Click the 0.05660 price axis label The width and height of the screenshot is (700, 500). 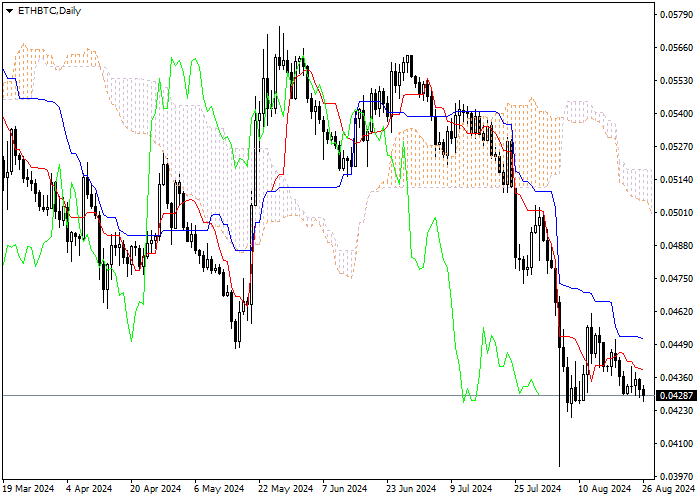pyautogui.click(x=676, y=48)
